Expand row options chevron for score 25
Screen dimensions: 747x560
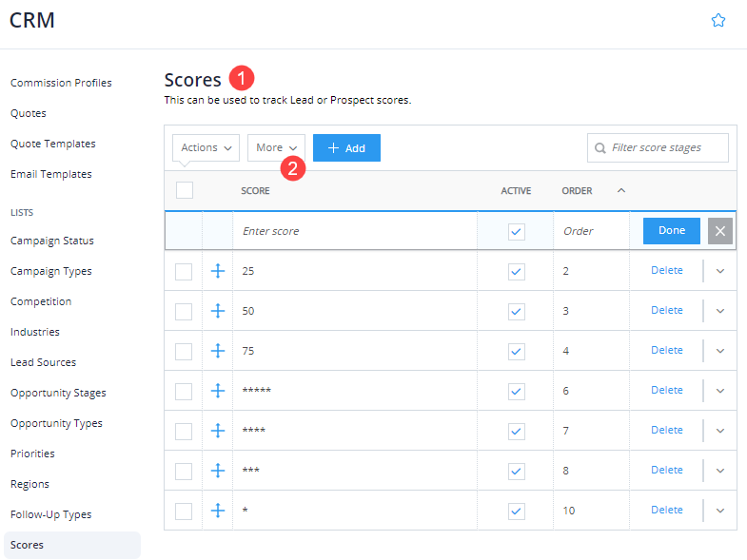click(720, 271)
